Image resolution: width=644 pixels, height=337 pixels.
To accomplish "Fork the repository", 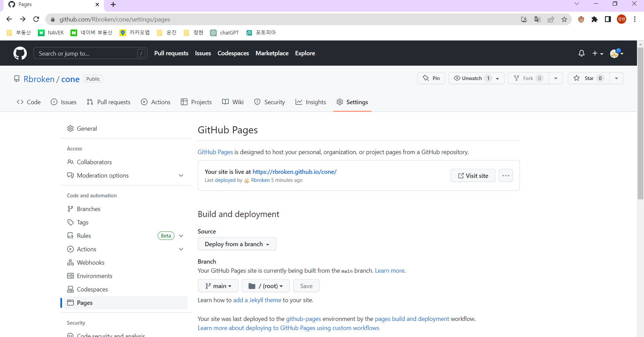I will (x=528, y=78).
